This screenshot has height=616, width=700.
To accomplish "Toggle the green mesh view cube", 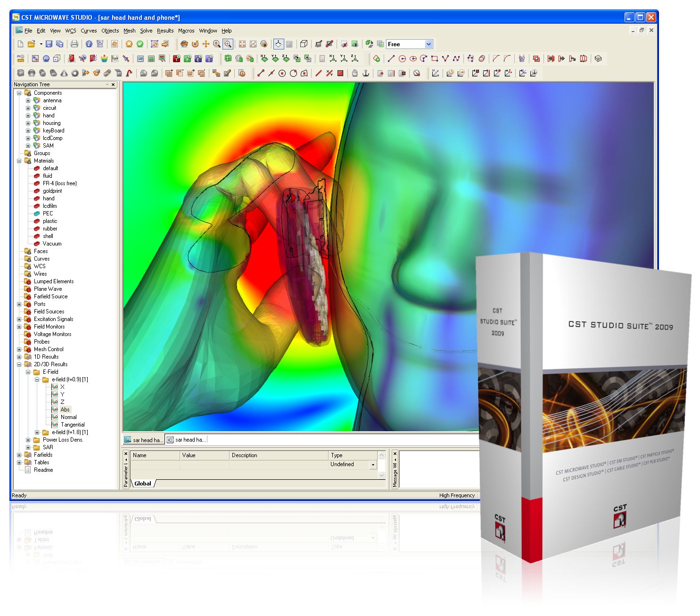I will pos(228,58).
